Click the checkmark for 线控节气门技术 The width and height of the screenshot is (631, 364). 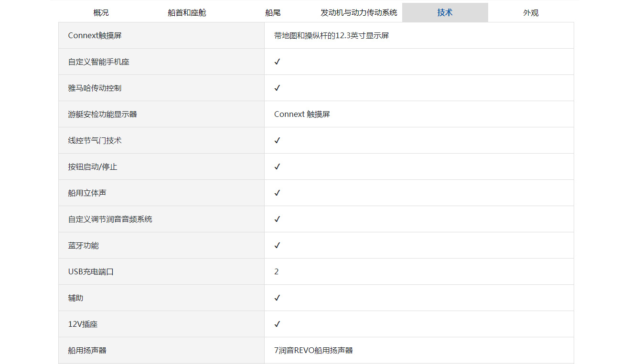coord(277,140)
